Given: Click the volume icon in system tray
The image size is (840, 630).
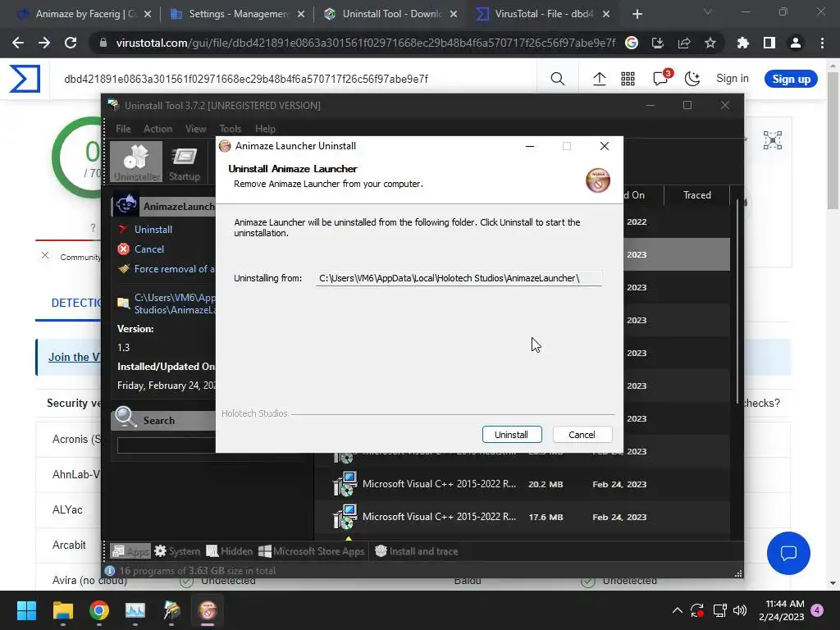Looking at the screenshot, I should [x=740, y=610].
